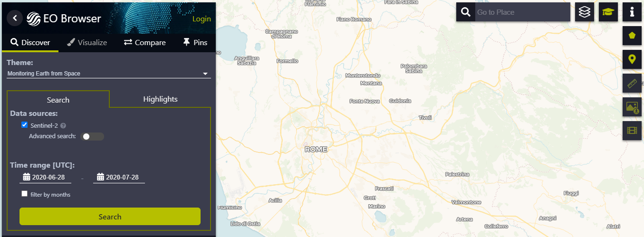Image resolution: width=644 pixels, height=237 pixels.
Task: Enable the Advanced search toggle
Action: click(x=92, y=136)
